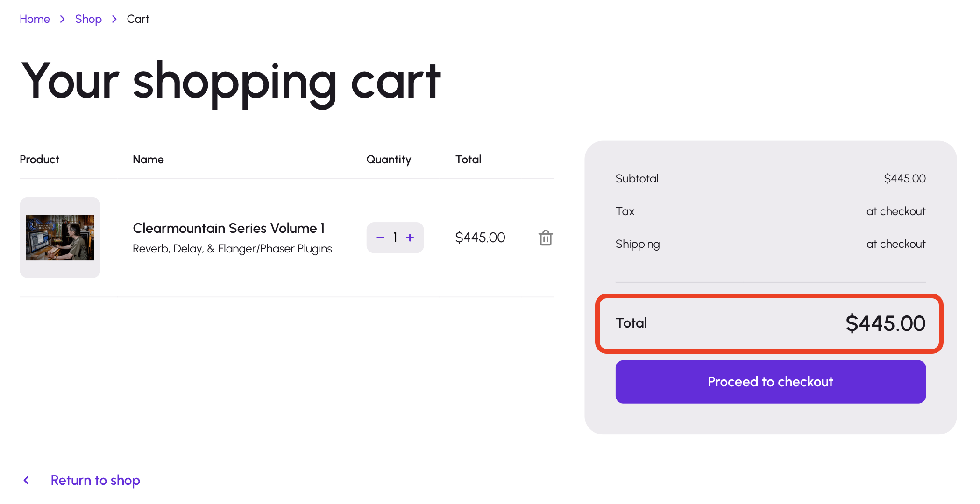Click the back arrow beside Return to shop

click(27, 480)
